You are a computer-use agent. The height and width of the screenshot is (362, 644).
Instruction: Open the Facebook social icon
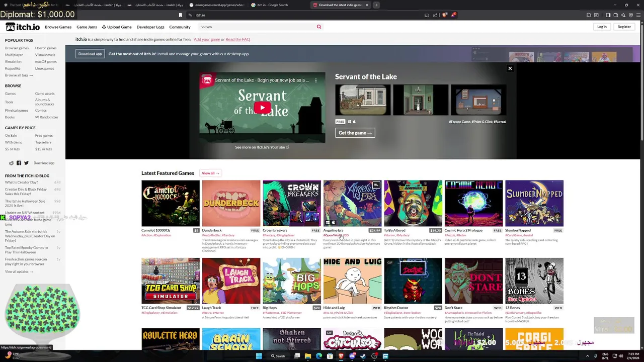coord(19,163)
